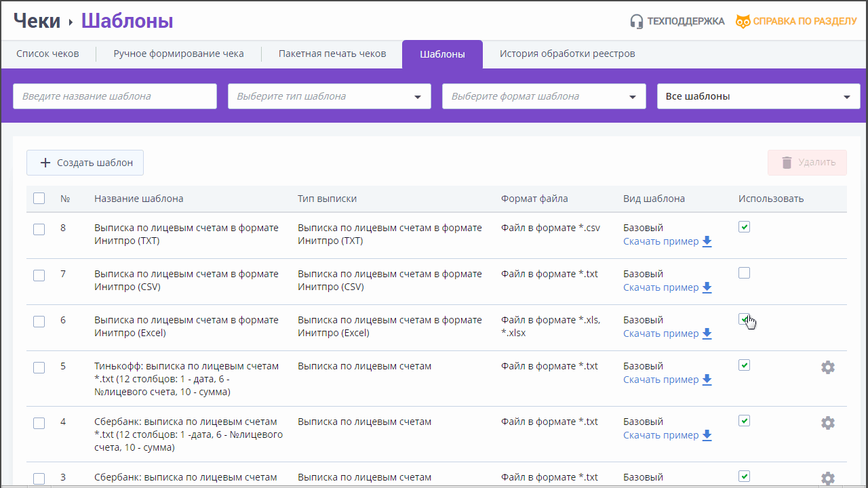Open gear settings for template 4
Image resolution: width=868 pixels, height=488 pixels.
(828, 423)
